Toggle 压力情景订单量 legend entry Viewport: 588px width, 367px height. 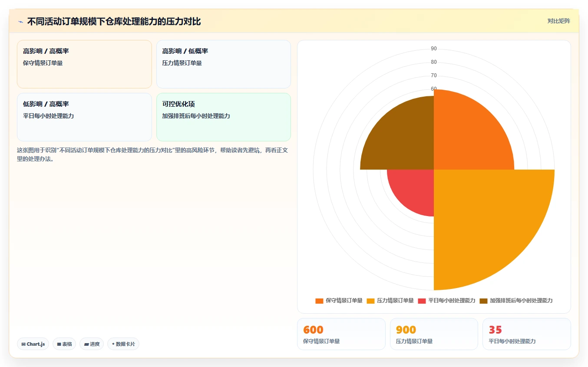(390, 301)
